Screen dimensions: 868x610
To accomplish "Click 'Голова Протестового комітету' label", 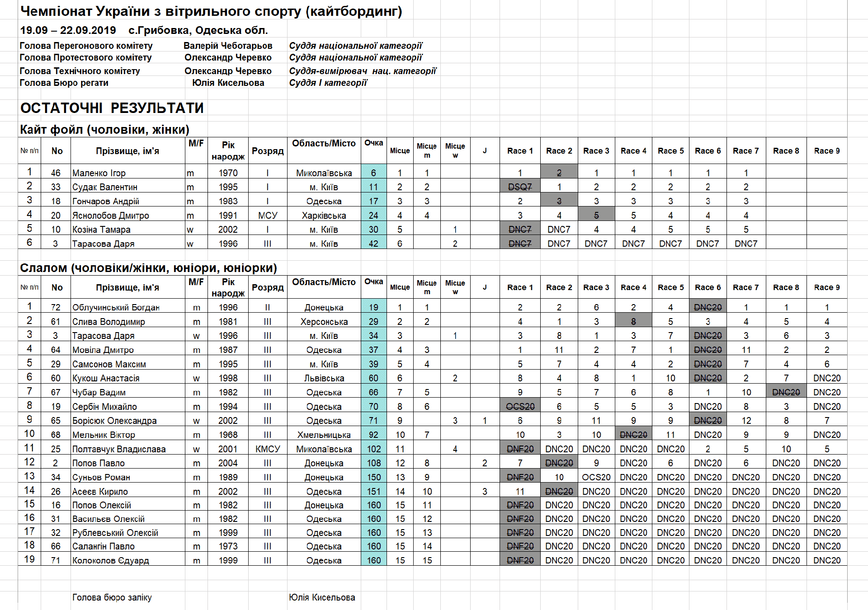I will (85, 57).
